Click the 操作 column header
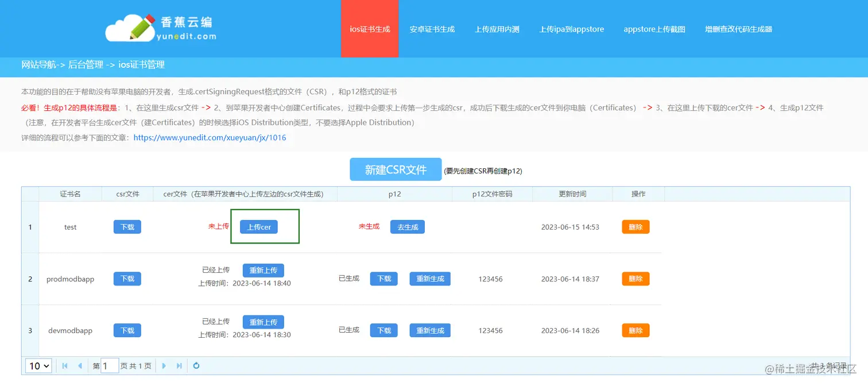 638,194
